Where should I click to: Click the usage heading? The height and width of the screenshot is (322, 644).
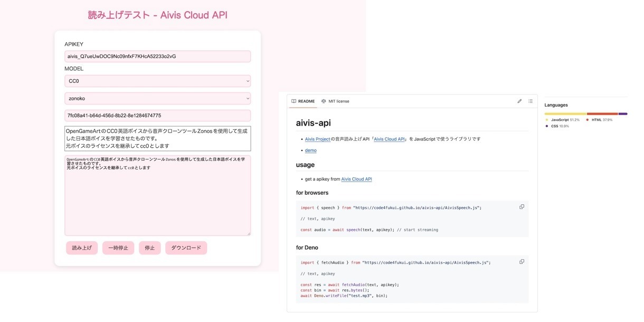pyautogui.click(x=305, y=165)
